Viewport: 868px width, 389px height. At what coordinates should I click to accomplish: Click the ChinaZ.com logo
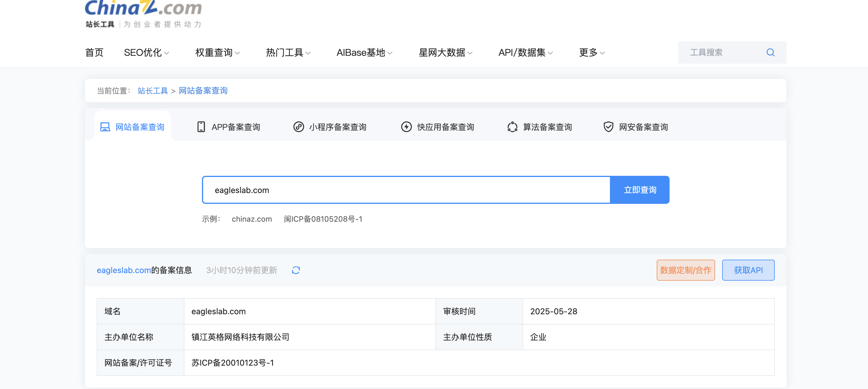(143, 13)
